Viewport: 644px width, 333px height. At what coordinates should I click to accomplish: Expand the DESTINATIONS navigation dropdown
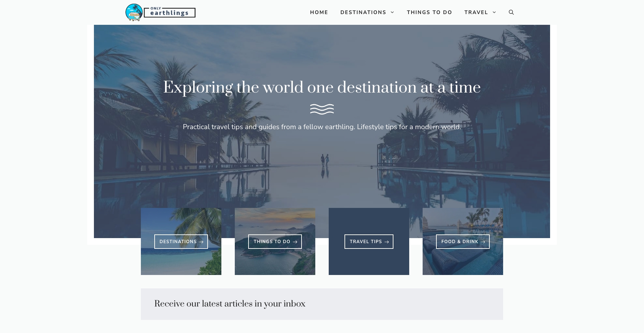click(367, 12)
